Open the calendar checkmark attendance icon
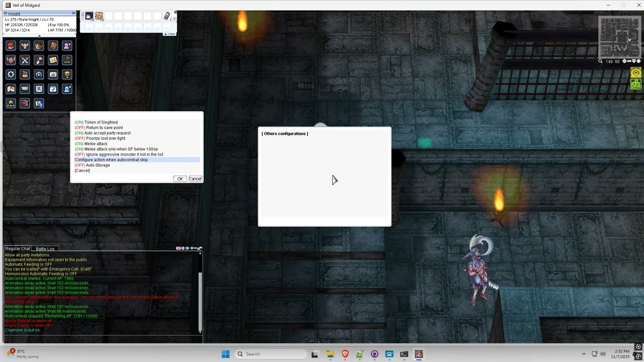The image size is (644, 362). [53, 89]
